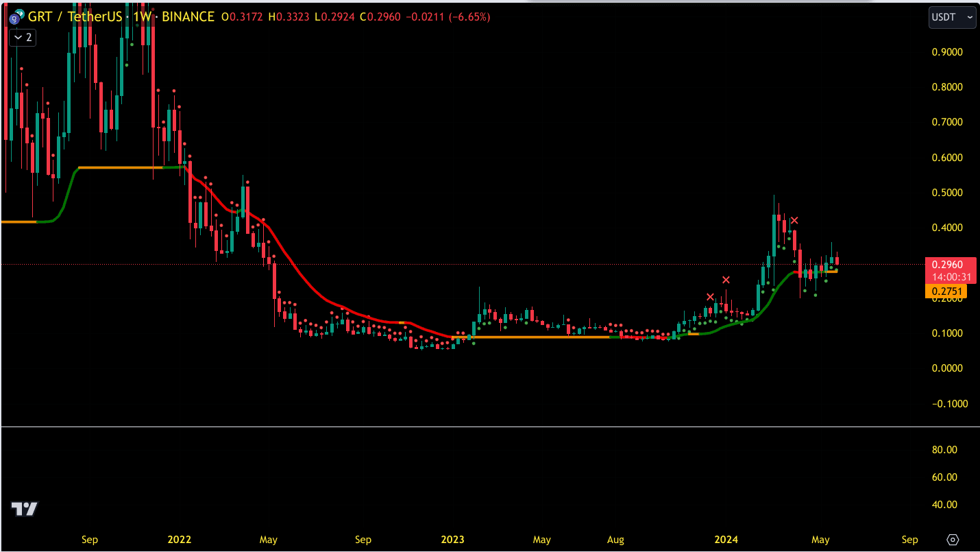Select the orange 0.2751 indicator price label
Screen dimensions: 980x552
(x=946, y=291)
